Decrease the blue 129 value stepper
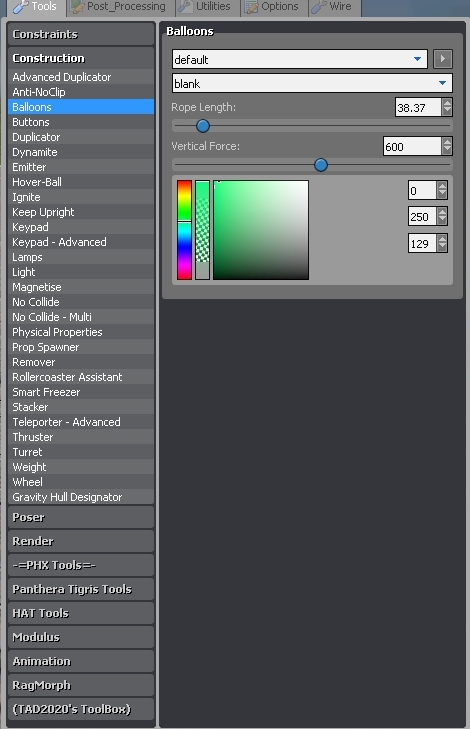This screenshot has height=729, width=470. pos(443,248)
